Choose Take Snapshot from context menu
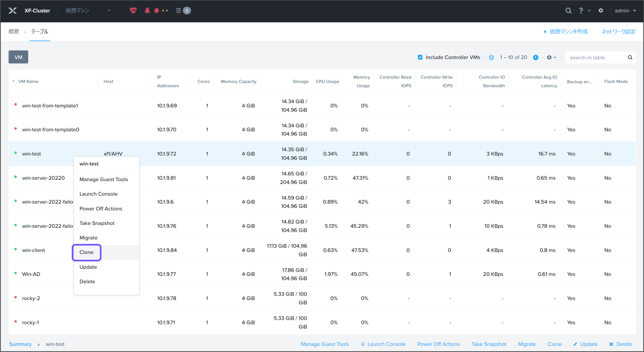Image resolution: width=644 pixels, height=352 pixels. point(97,223)
